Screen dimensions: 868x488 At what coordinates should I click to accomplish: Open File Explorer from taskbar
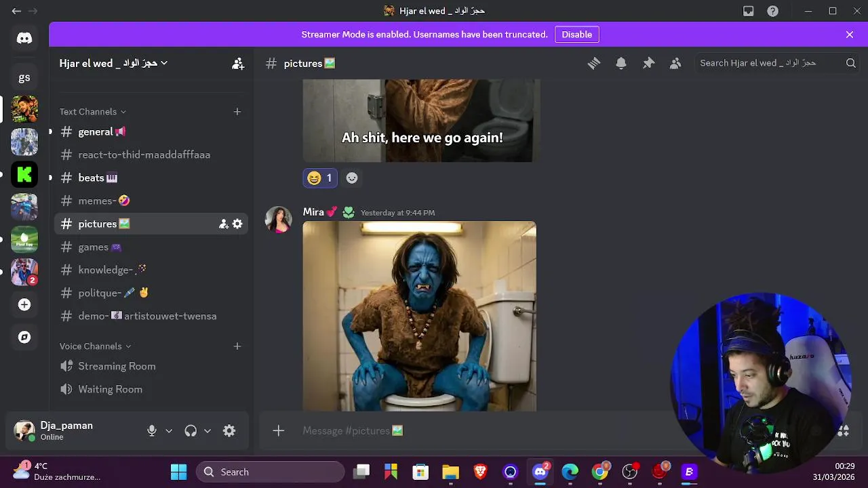click(x=450, y=472)
